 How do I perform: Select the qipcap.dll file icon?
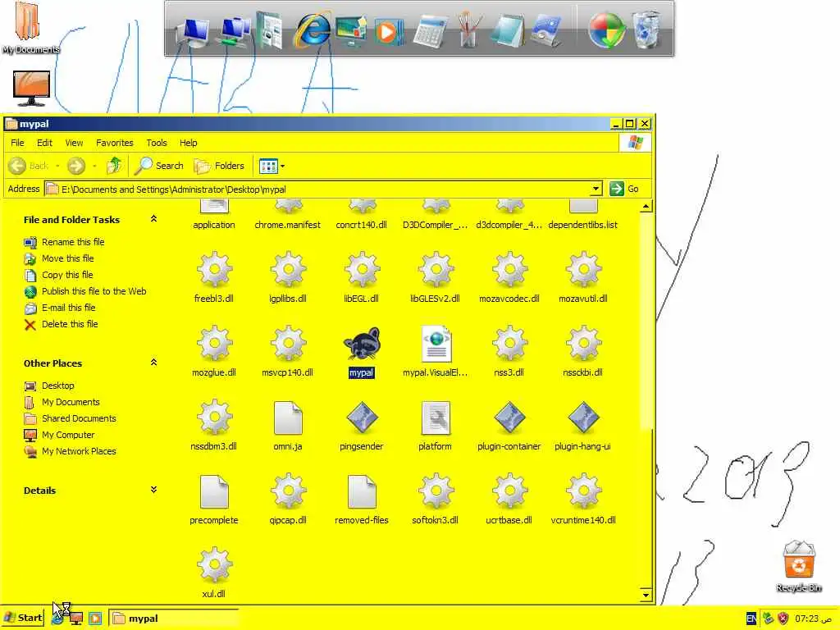tap(288, 491)
